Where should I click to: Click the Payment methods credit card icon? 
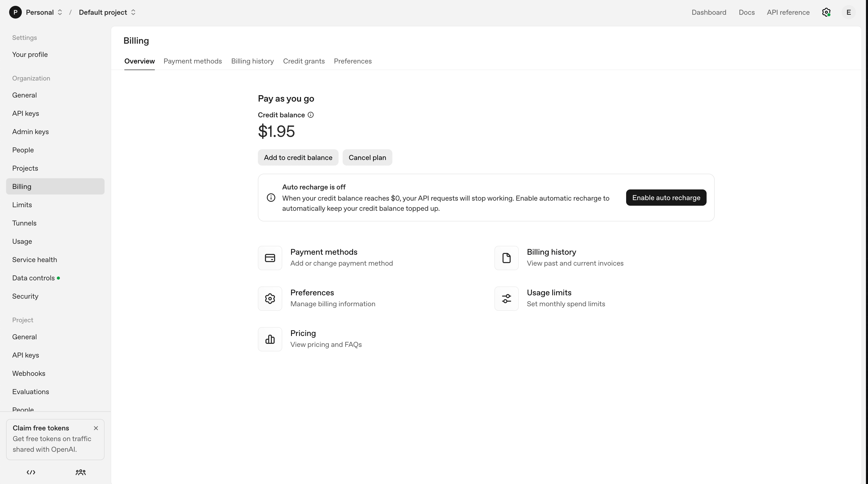270,258
